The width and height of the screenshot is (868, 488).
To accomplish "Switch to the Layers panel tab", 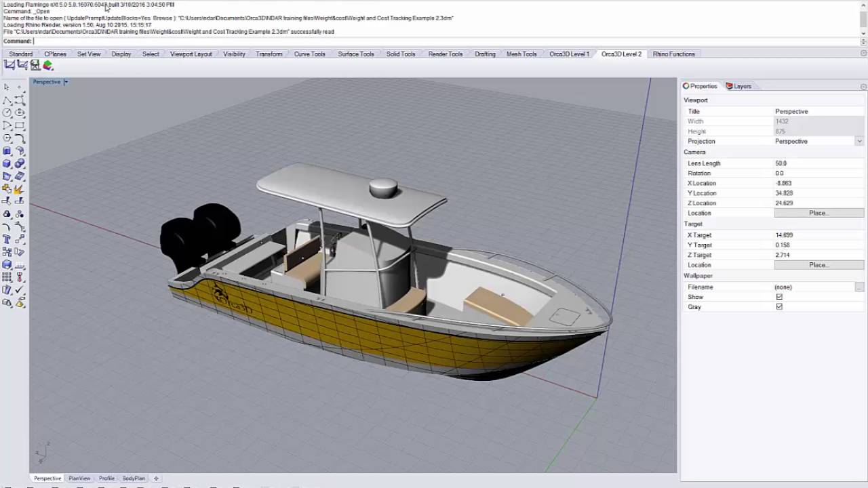I will click(x=738, y=86).
